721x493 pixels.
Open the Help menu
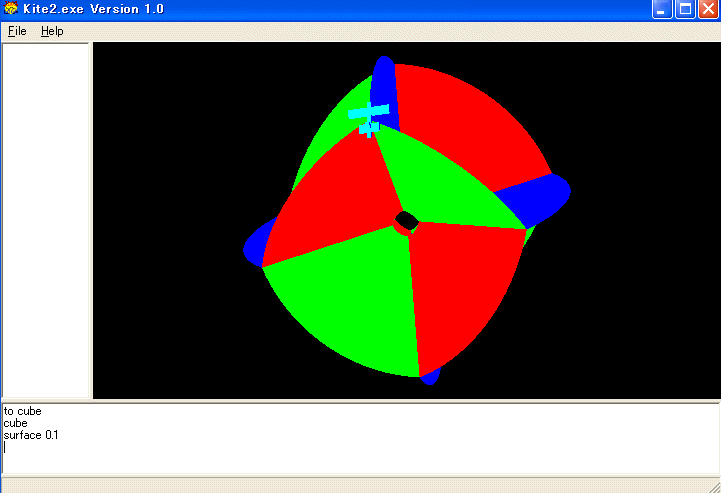(x=52, y=31)
